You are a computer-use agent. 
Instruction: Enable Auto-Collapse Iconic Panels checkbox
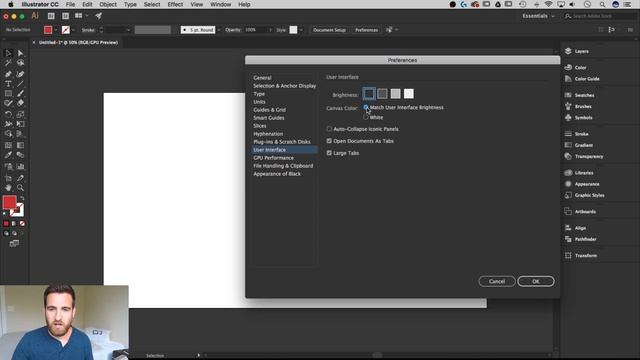pos(329,129)
